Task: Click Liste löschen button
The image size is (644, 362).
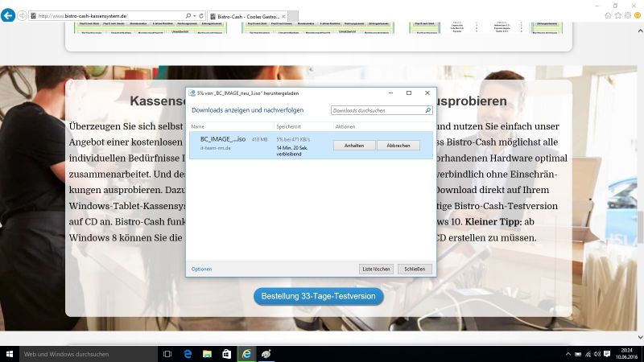Action: pos(376,269)
